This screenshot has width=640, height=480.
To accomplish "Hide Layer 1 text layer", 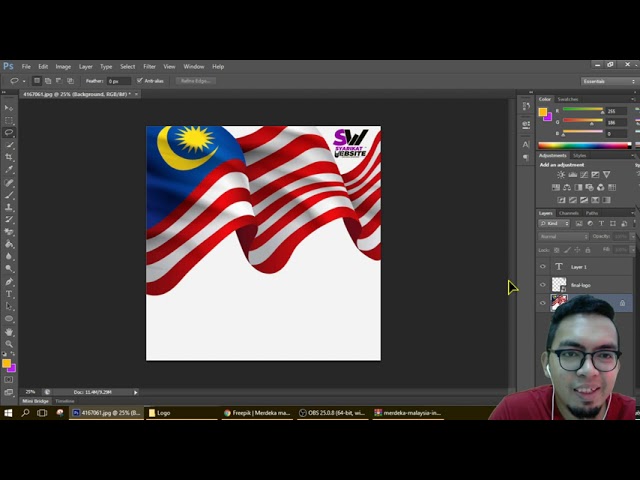I will coord(543,267).
